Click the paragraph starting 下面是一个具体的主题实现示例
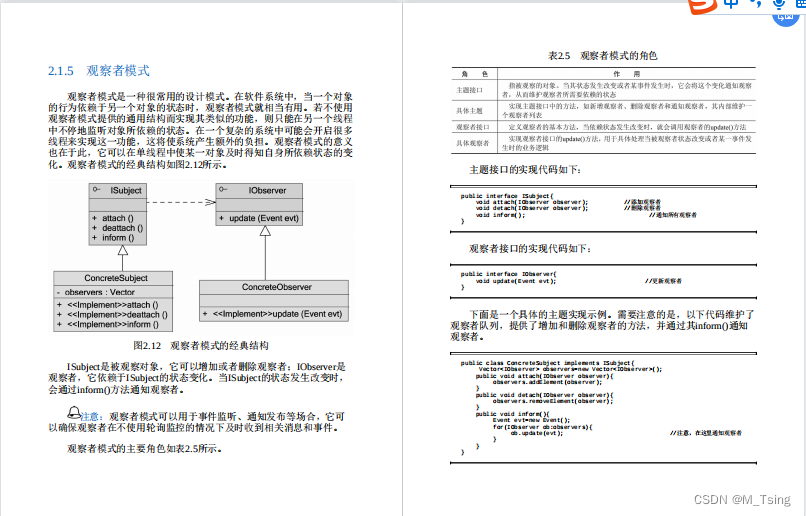Screen dimensions: 806x516 click(x=602, y=325)
